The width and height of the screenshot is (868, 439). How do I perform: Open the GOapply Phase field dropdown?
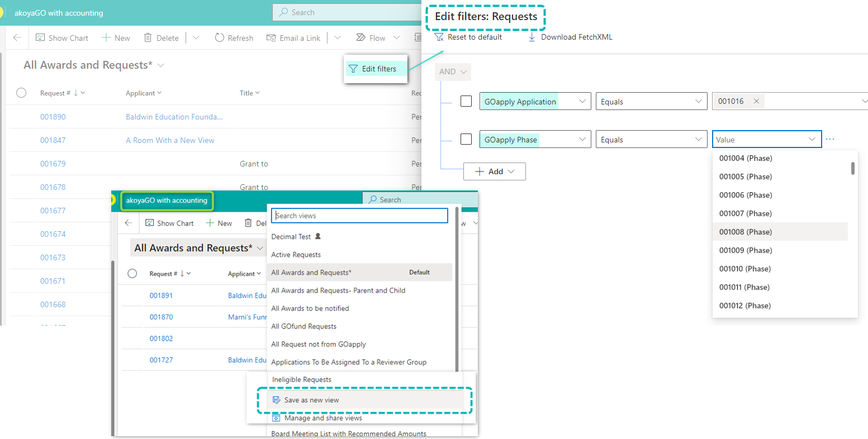pyautogui.click(x=535, y=139)
